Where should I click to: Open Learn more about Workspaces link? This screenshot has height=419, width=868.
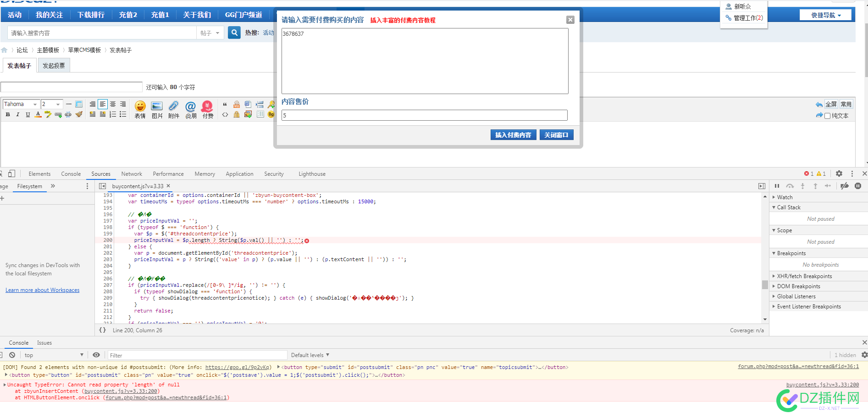(x=42, y=290)
